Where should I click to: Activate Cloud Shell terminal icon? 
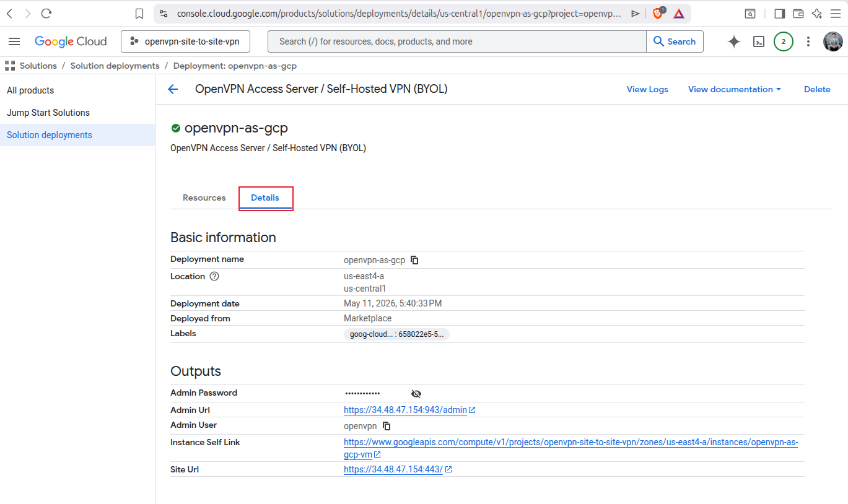coord(759,41)
